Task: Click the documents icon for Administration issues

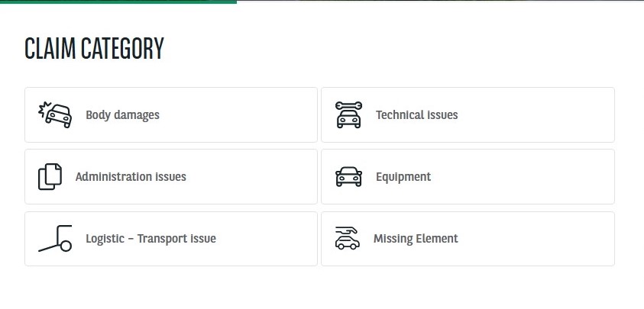Action: pyautogui.click(x=50, y=177)
